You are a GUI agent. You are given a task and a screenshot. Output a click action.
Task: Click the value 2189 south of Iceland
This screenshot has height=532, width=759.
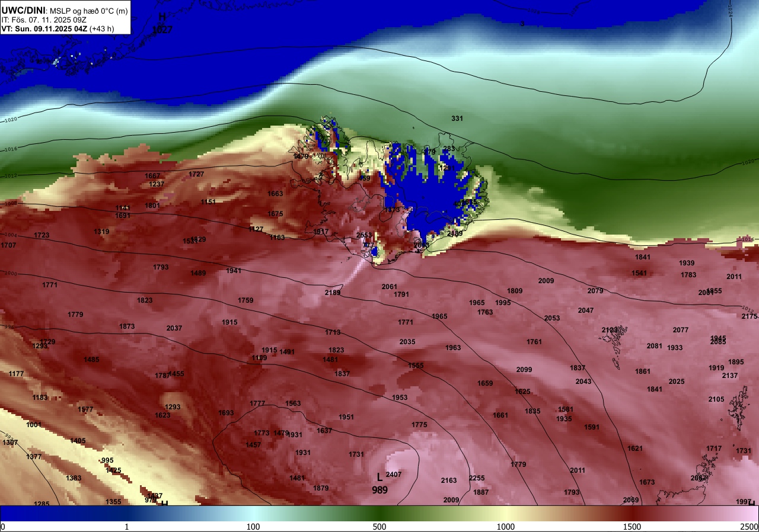[333, 293]
